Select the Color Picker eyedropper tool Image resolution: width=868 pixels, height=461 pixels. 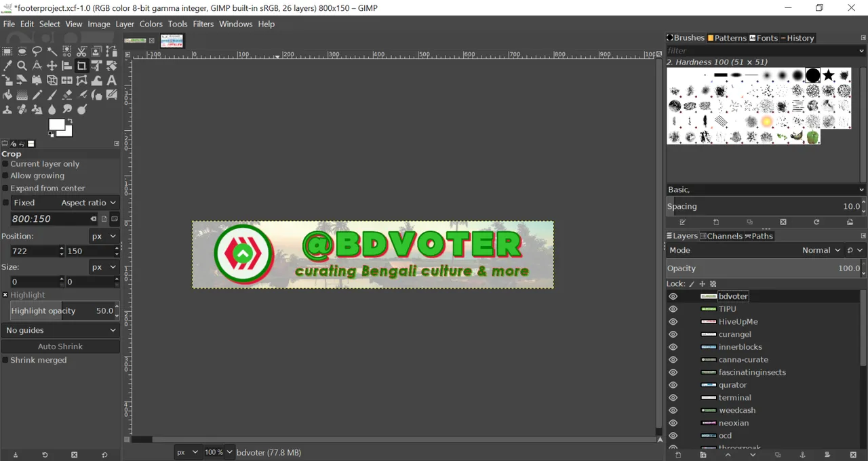tap(7, 66)
